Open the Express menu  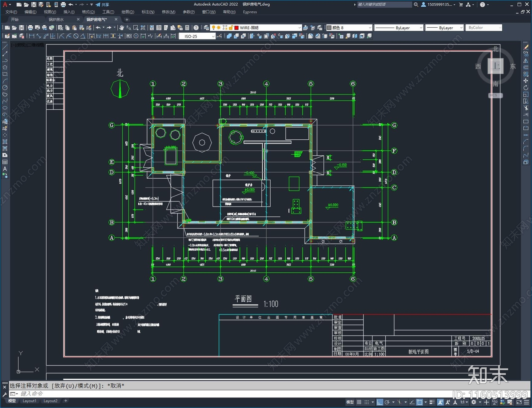(250, 12)
